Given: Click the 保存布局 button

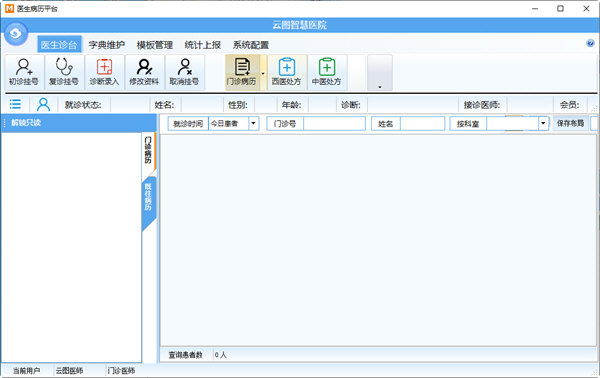Looking at the screenshot, I should click(570, 123).
